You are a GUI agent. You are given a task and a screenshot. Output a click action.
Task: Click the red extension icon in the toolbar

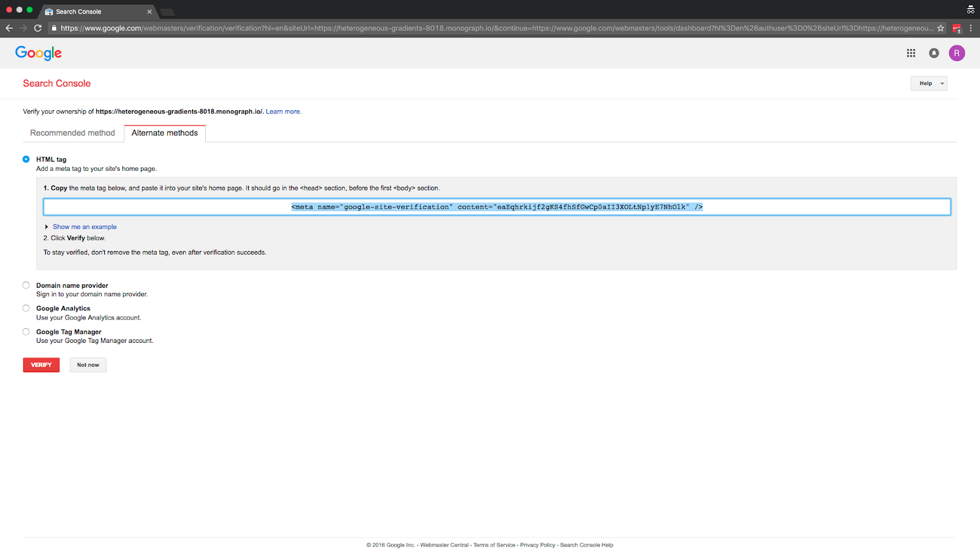pos(957,28)
